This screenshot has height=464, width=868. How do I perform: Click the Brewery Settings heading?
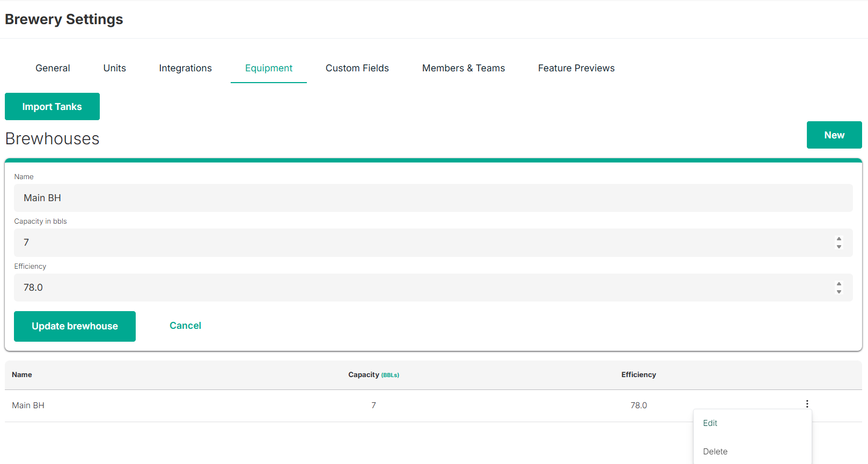64,19
